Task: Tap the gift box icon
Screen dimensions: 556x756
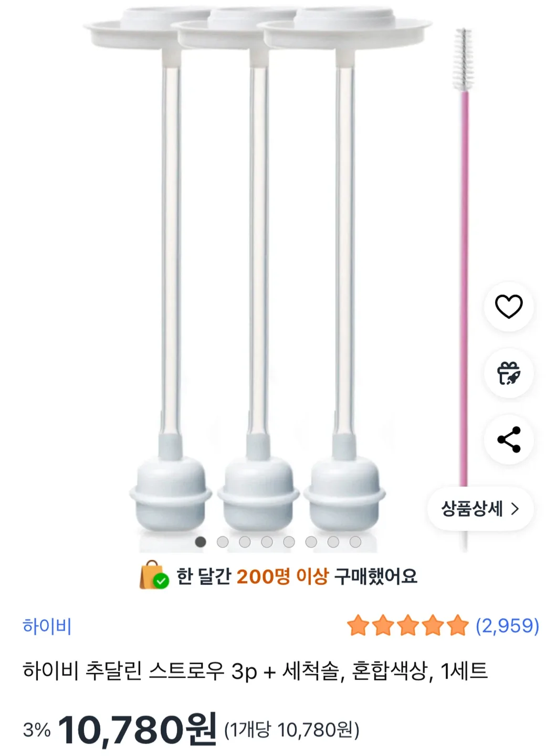Action: (x=509, y=373)
